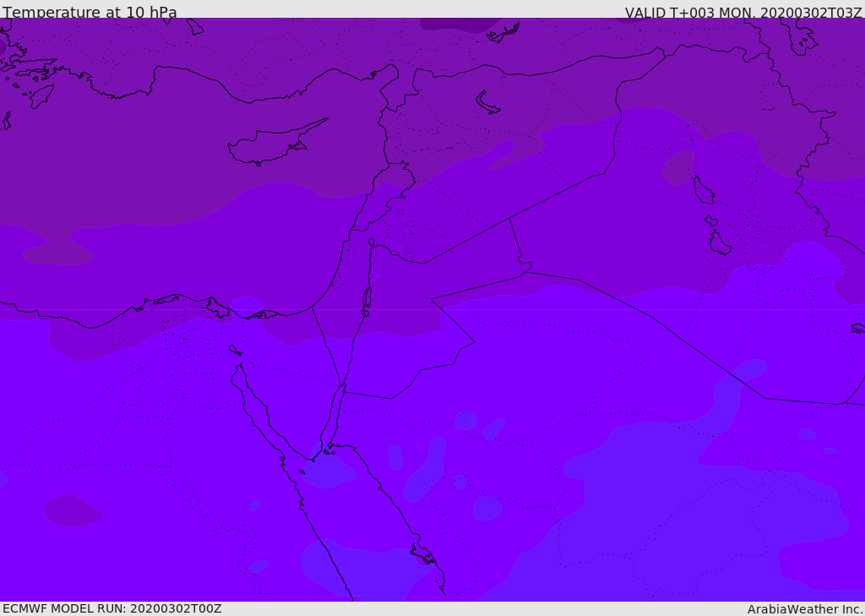Click the "Temperature at 10 hPa" title
The image size is (865, 616).
(x=90, y=13)
